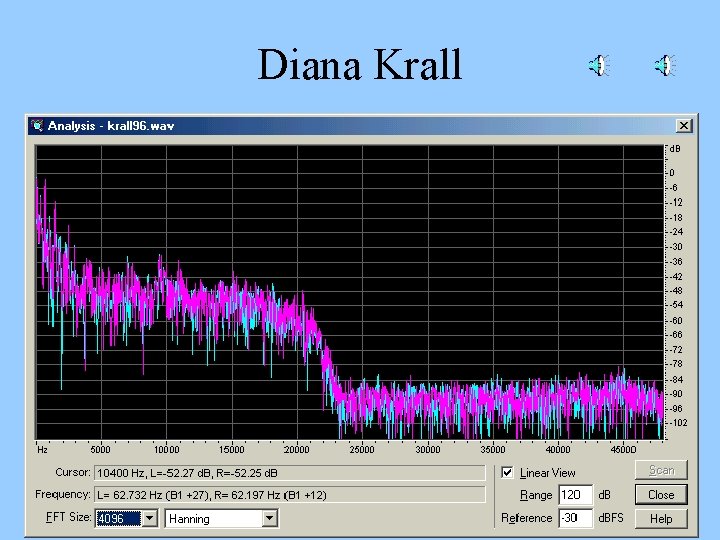This screenshot has height=540, width=720.
Task: Click the Scan button
Action: (661, 470)
